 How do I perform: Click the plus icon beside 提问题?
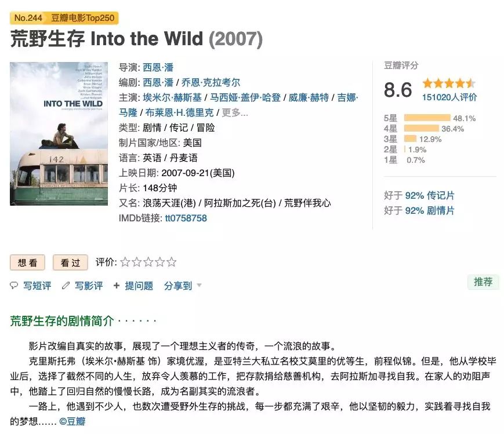click(x=117, y=286)
